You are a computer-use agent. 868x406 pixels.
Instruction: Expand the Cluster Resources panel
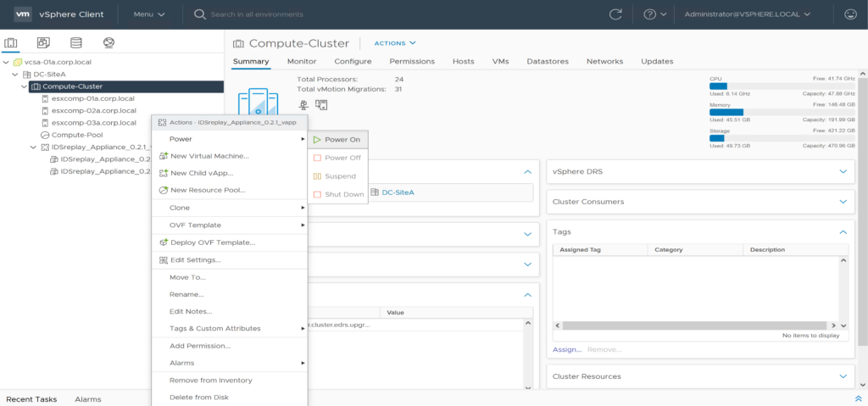(x=843, y=376)
